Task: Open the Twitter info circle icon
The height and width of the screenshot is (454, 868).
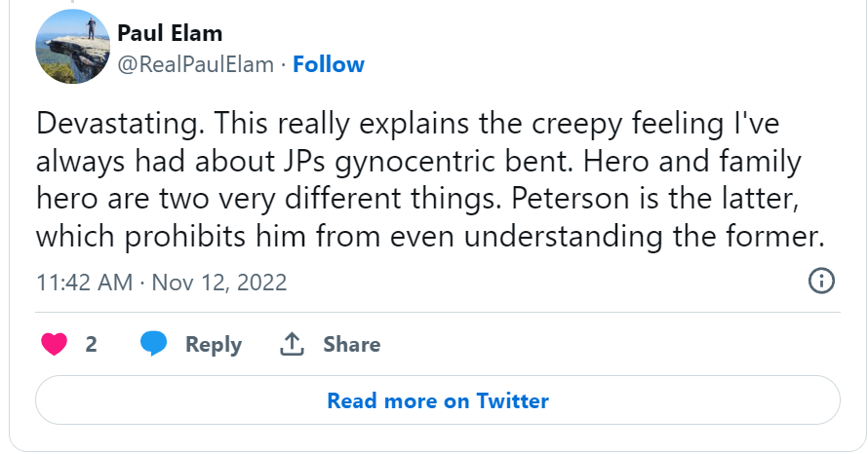Action: [822, 283]
